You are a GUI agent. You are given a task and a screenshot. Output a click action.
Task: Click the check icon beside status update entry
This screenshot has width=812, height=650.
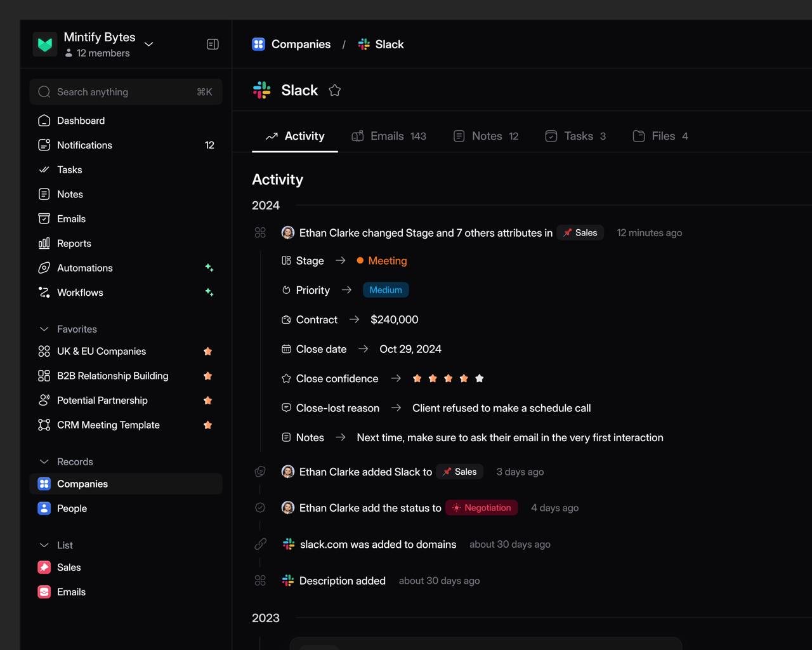(260, 508)
